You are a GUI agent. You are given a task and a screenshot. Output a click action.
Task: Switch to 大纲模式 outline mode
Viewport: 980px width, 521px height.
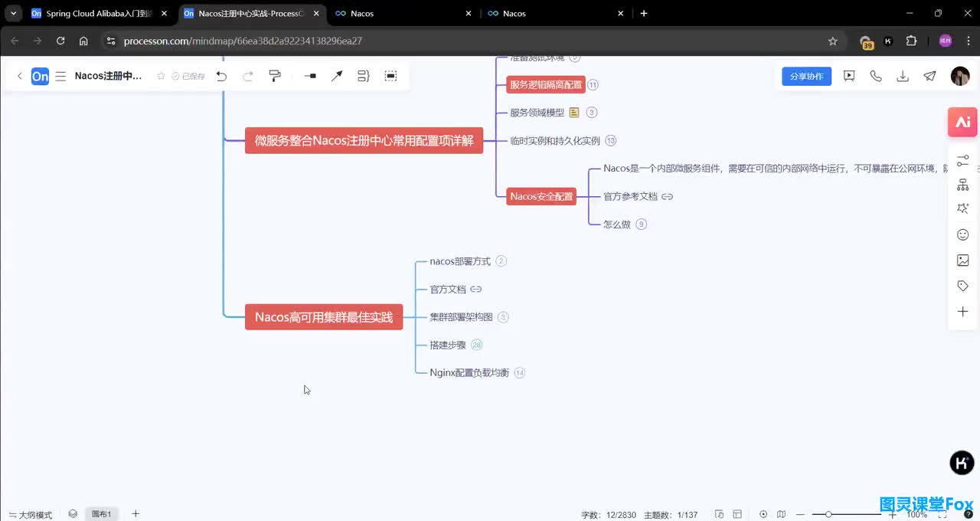30,515
